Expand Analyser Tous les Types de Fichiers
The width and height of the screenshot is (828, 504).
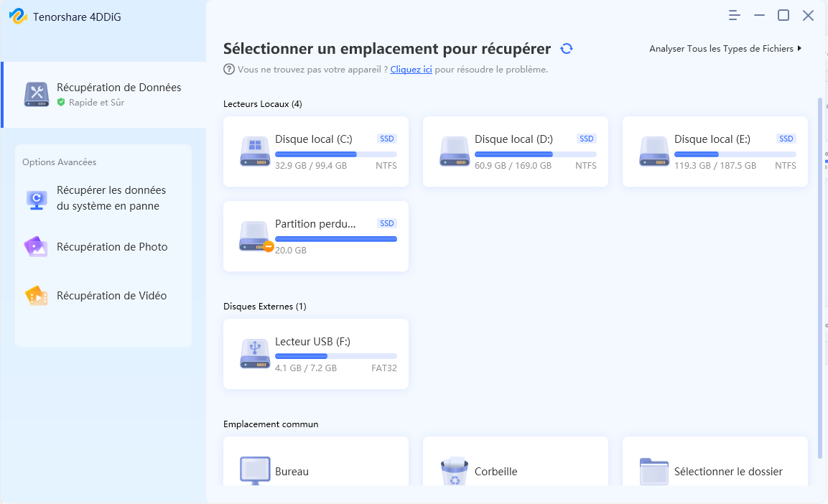[x=725, y=49]
